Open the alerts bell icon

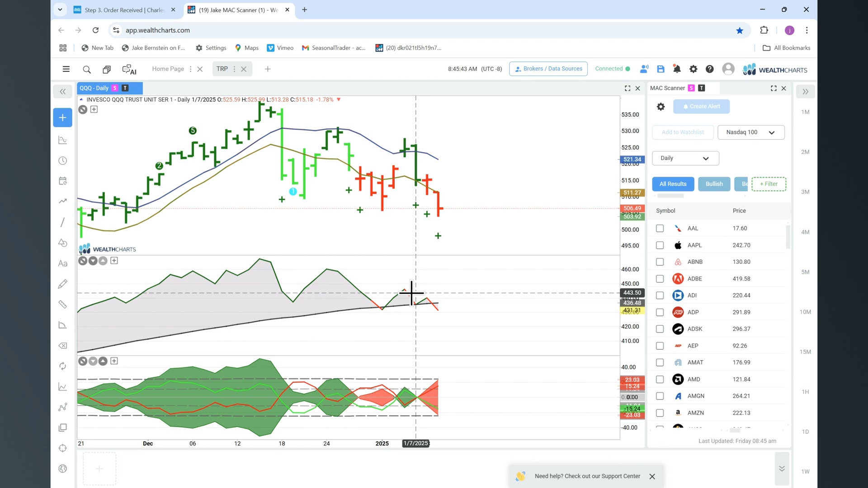pos(677,69)
